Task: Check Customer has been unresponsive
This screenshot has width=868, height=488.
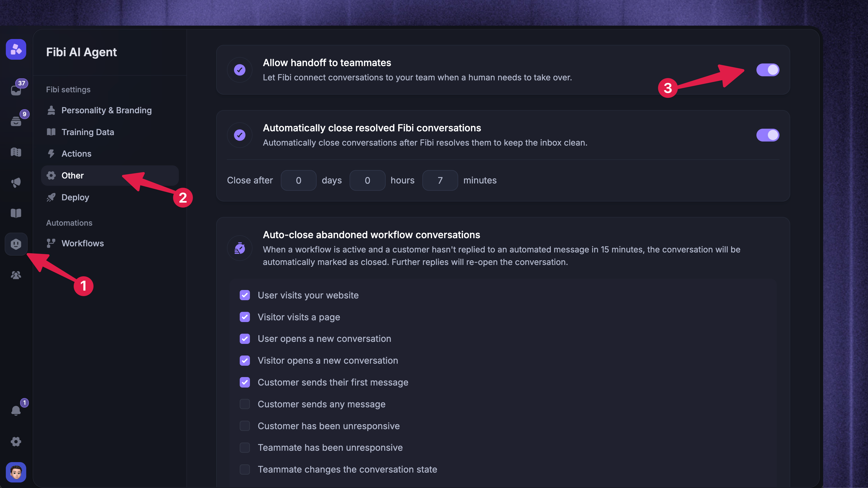Action: tap(245, 426)
